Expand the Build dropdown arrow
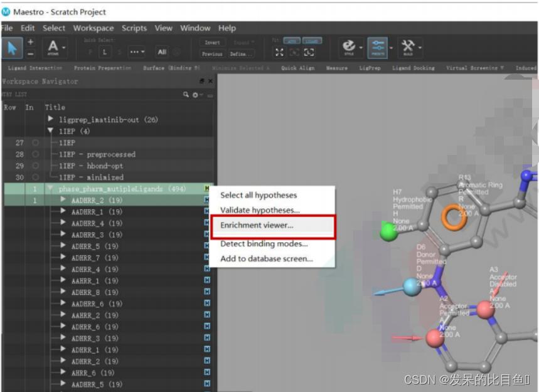This screenshot has width=539, height=392. 420,48
